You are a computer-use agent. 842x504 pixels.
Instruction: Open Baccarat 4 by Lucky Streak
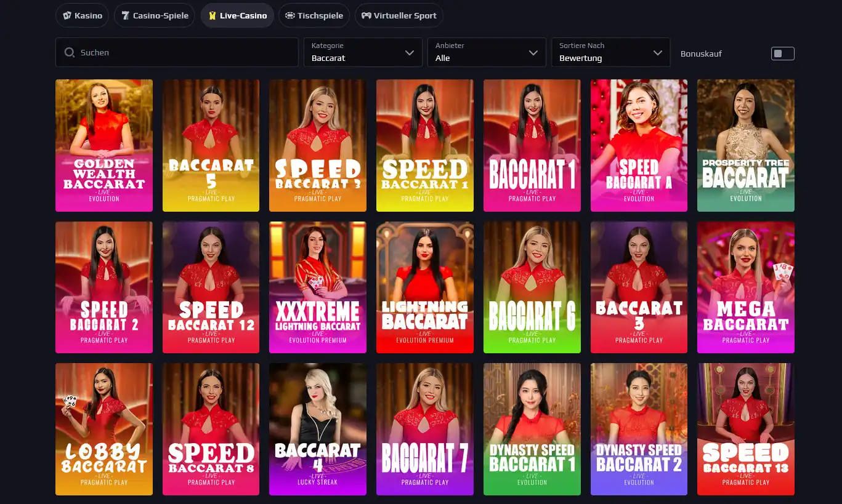318,429
